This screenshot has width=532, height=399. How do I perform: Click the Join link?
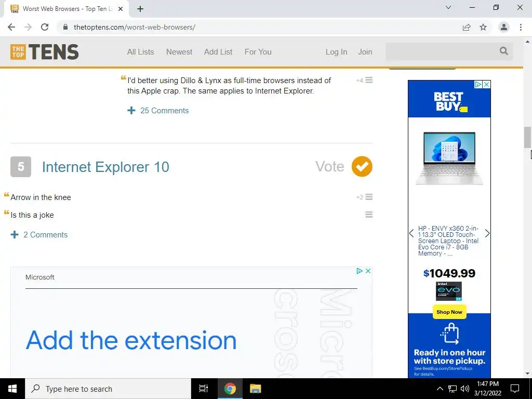point(365,52)
